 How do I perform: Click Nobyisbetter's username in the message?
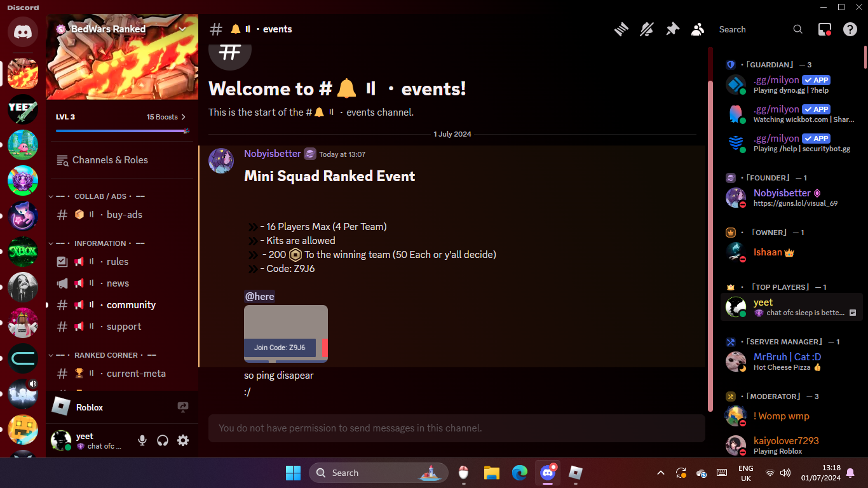coord(273,154)
